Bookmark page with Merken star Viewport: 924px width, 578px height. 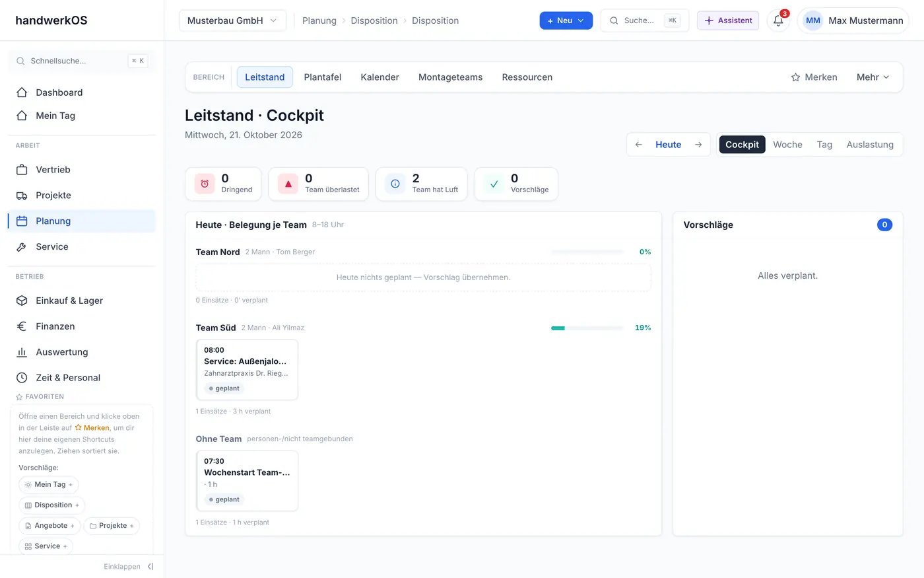814,77
